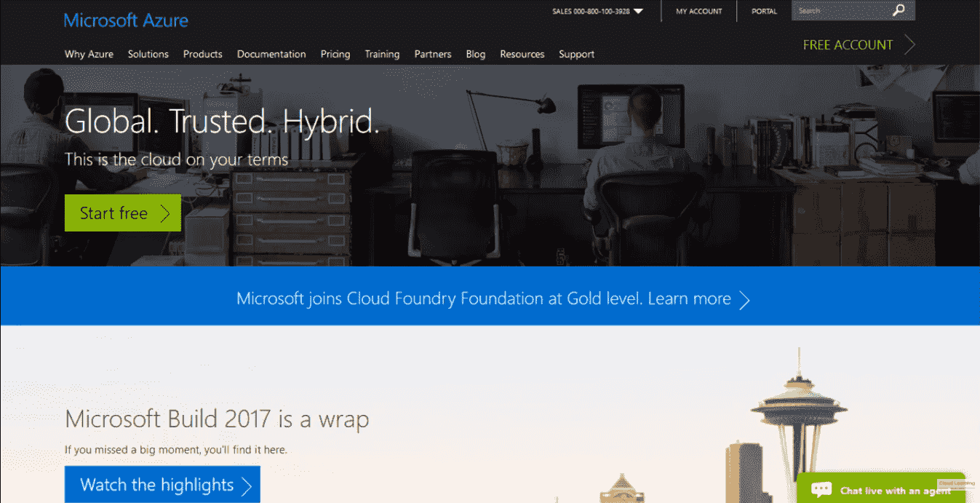This screenshot has width=980, height=503.
Task: Click the Free Account link
Action: pos(848,45)
